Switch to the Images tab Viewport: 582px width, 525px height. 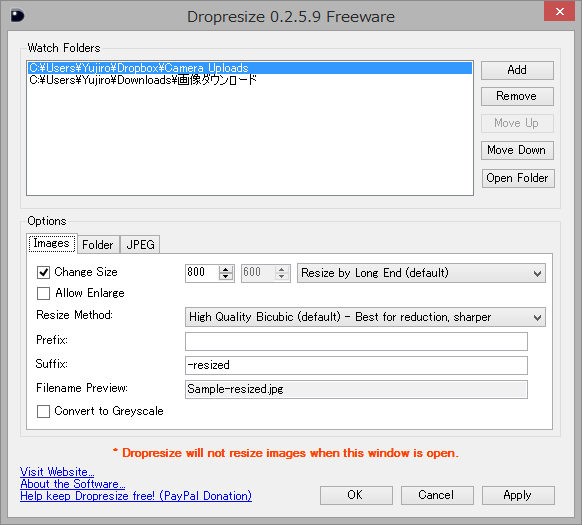(52, 244)
